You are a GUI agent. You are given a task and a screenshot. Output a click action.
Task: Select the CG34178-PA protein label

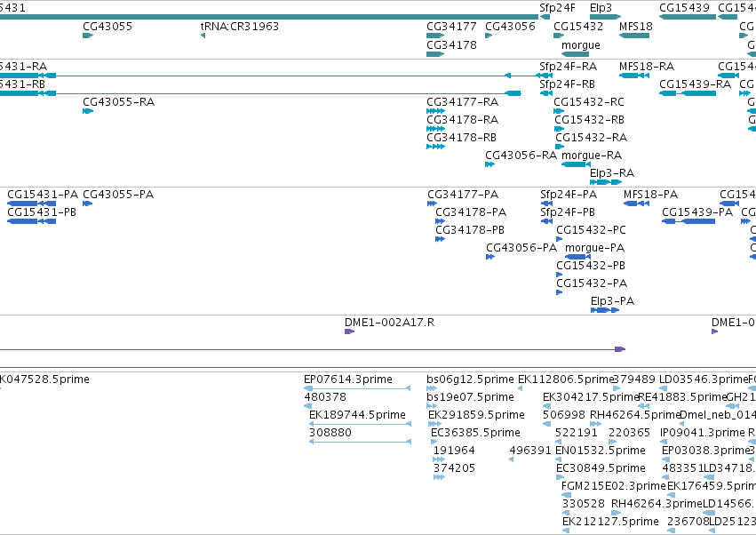tap(471, 212)
